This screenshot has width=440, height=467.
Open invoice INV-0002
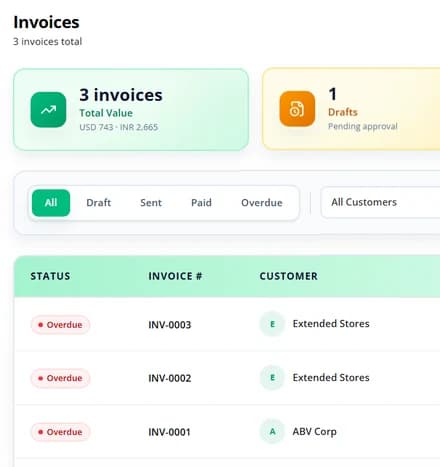(x=170, y=378)
